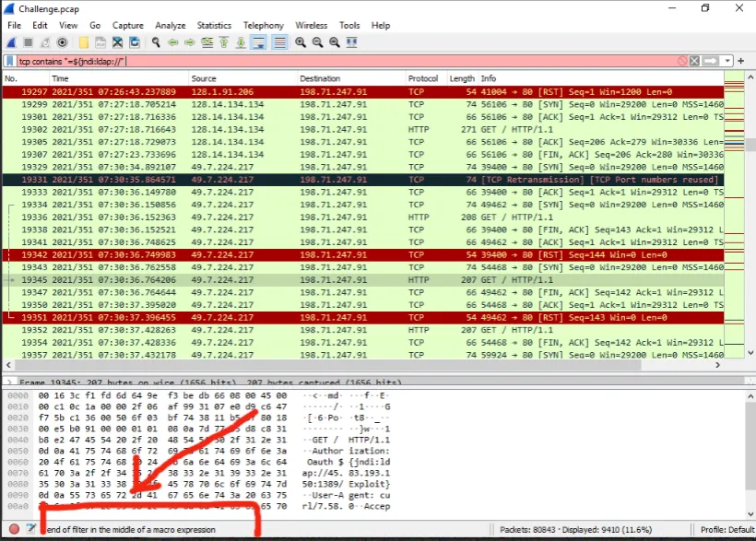Jump to the first packet icon
Viewport: 756px width, 541px height.
(x=224, y=42)
